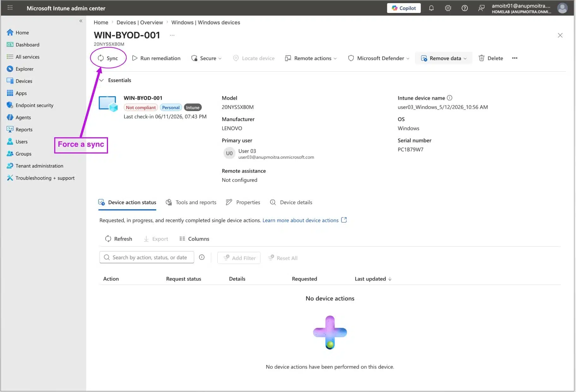Open the help question mark icon

pyautogui.click(x=465, y=8)
